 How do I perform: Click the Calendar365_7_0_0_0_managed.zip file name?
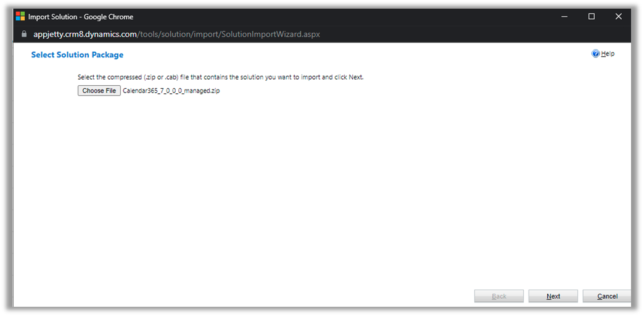point(171,91)
